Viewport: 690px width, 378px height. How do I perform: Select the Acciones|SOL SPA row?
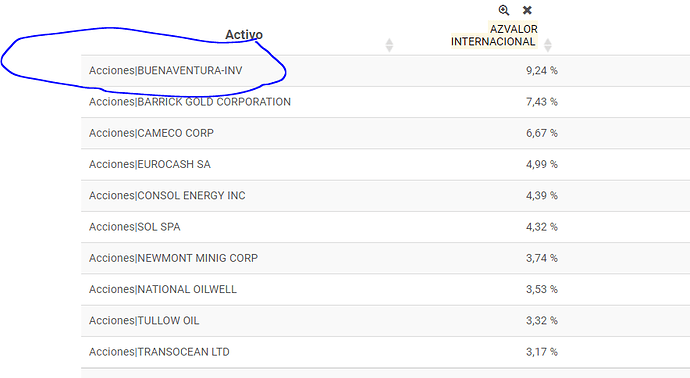[385, 227]
